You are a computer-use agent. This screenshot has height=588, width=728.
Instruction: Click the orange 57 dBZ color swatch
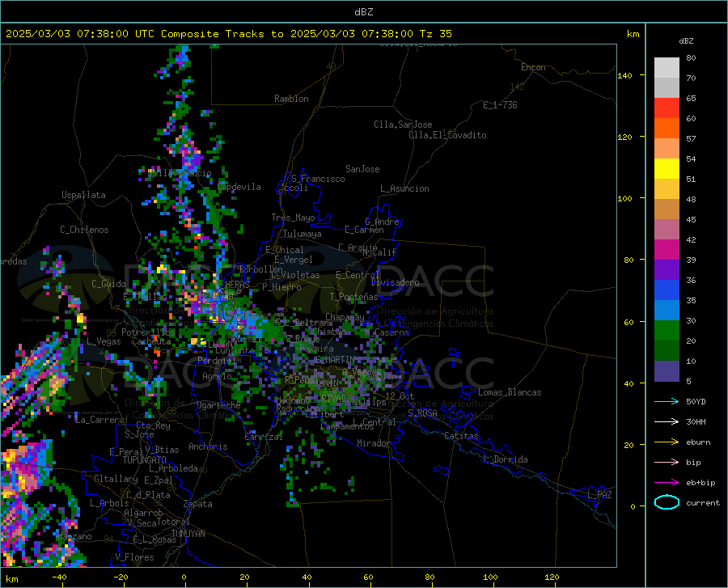pyautogui.click(x=667, y=128)
